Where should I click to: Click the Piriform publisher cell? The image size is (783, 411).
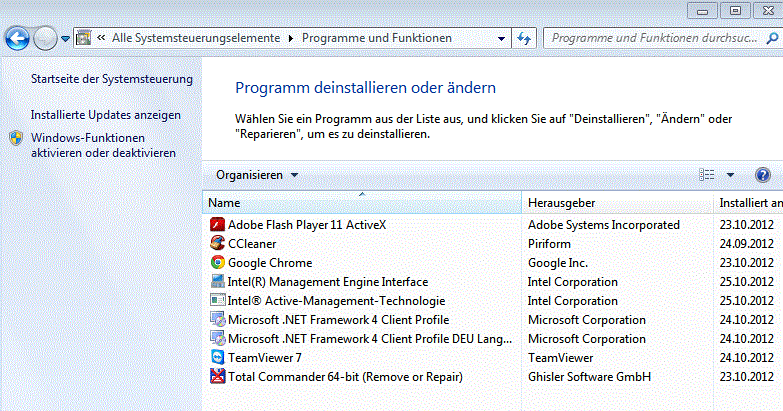[x=549, y=244]
